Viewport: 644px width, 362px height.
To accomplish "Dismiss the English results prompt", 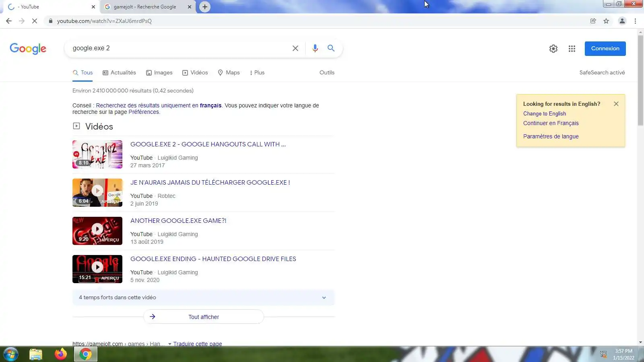I will (616, 104).
